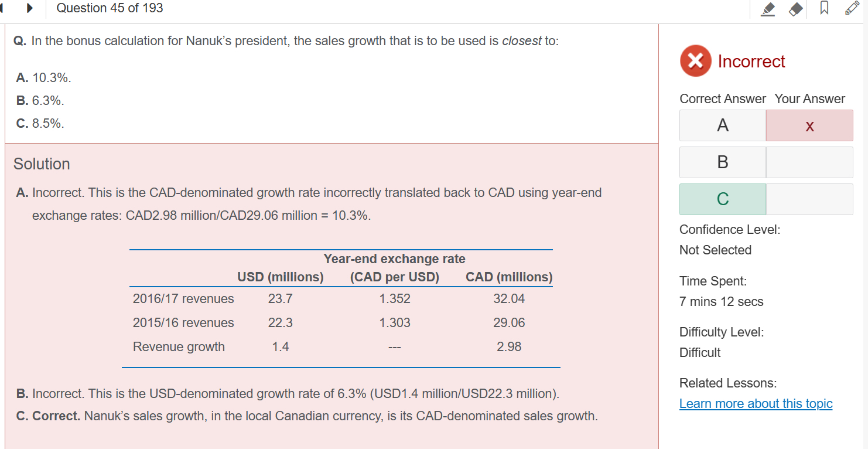Go to the previous question
868x449 pixels.
pos(2,8)
